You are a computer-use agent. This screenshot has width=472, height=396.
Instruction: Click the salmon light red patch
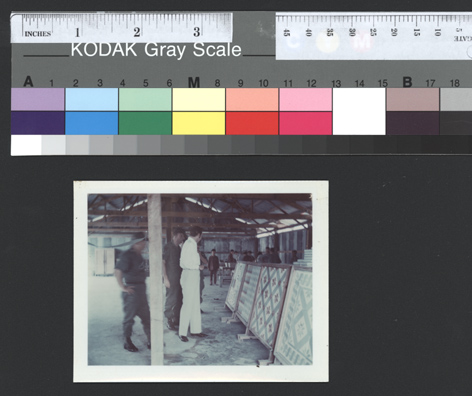tap(252, 99)
